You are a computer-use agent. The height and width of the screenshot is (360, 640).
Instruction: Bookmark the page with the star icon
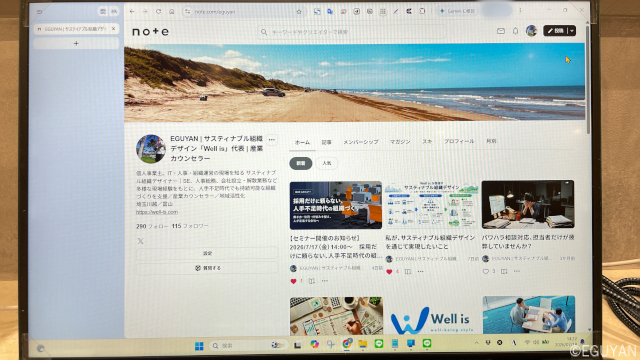(299, 12)
